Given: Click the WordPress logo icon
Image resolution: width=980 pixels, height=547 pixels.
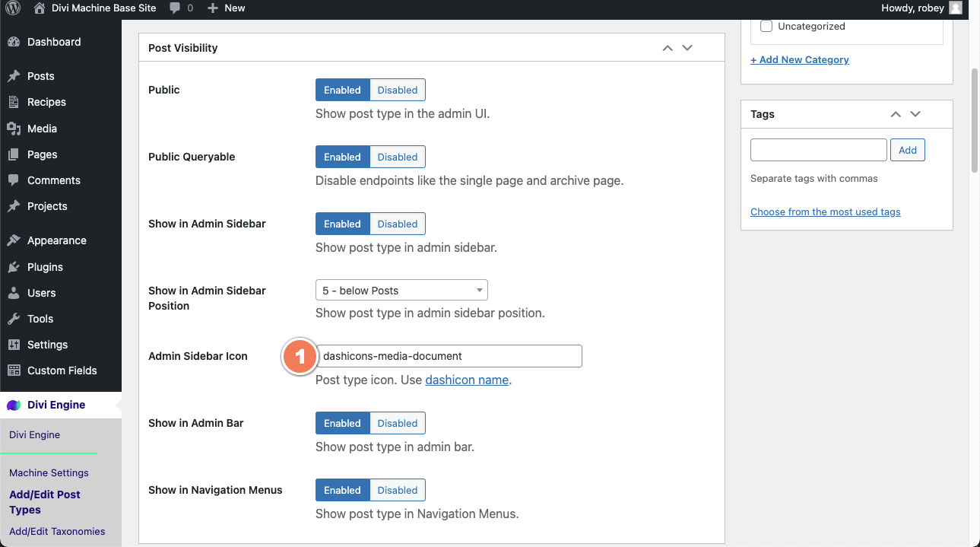Looking at the screenshot, I should tap(13, 8).
